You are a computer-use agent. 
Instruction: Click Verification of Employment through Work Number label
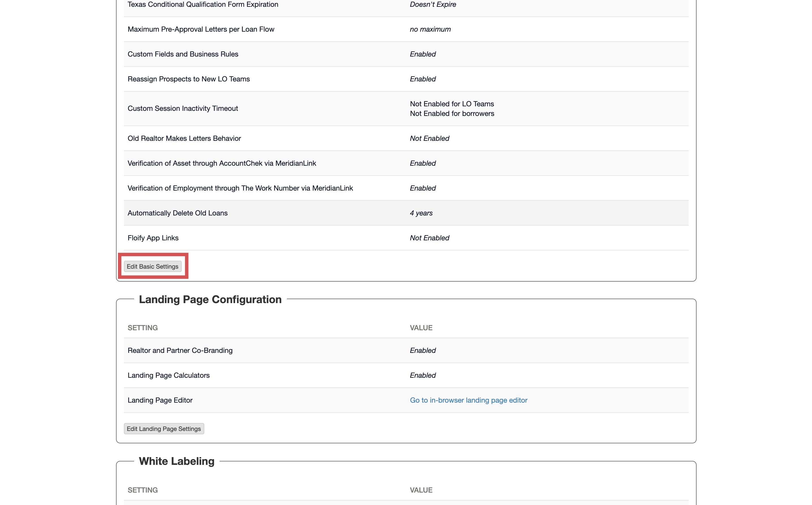(x=240, y=188)
